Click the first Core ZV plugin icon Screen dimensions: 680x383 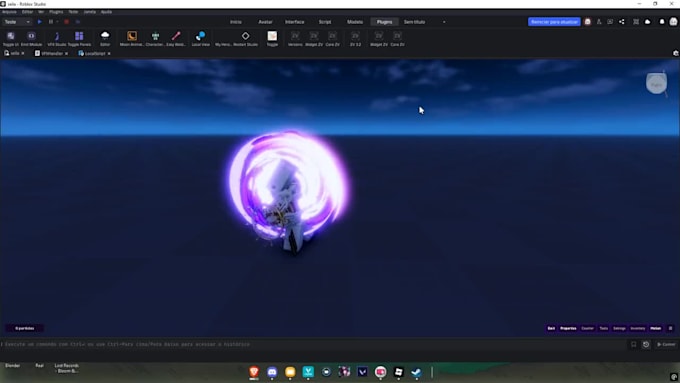point(333,38)
